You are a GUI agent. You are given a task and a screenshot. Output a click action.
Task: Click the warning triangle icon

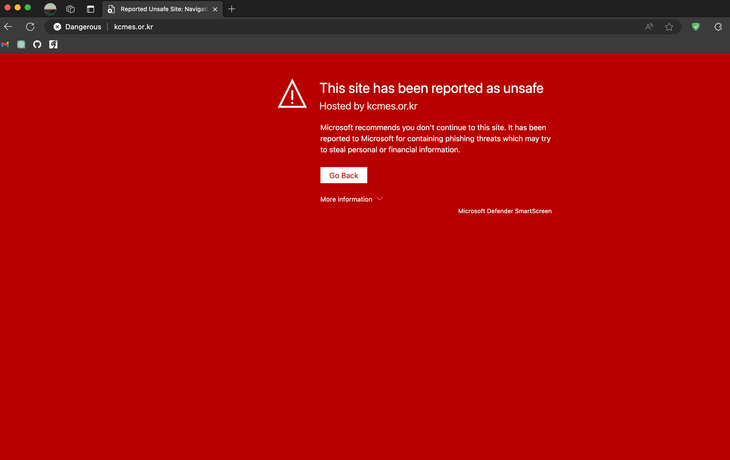click(292, 94)
